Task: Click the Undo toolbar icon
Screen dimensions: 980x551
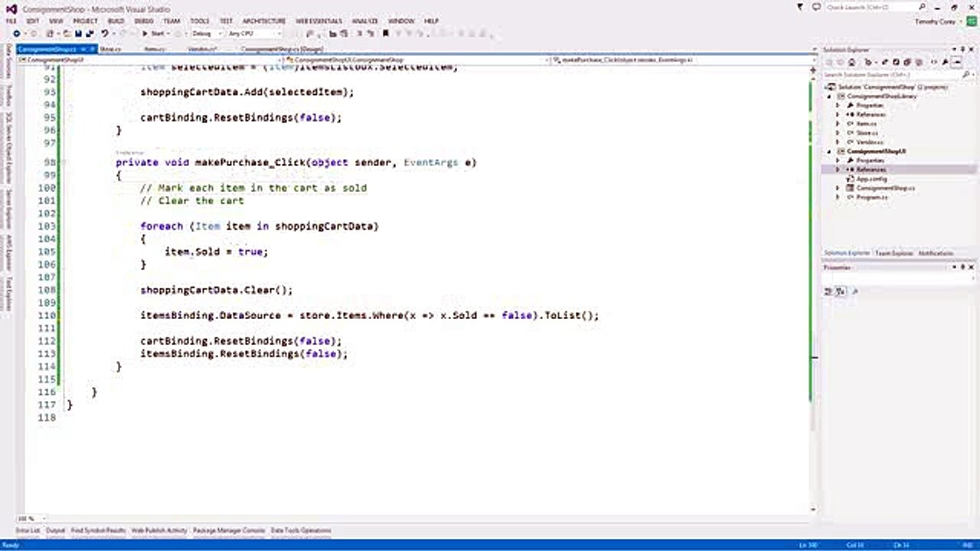Action: (x=105, y=34)
